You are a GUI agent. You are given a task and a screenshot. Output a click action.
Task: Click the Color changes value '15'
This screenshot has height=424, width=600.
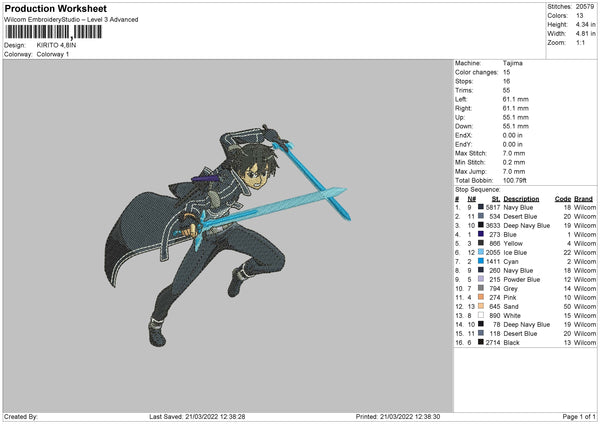(x=506, y=72)
